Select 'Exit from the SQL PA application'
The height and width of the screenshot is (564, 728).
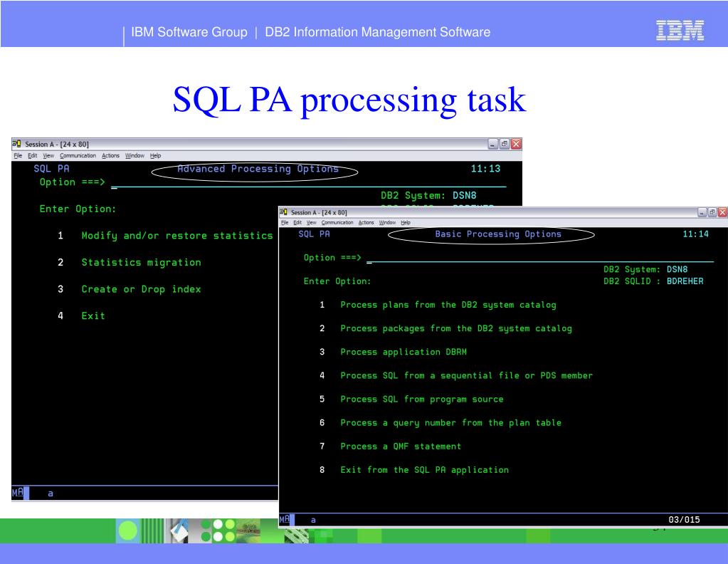pos(424,470)
